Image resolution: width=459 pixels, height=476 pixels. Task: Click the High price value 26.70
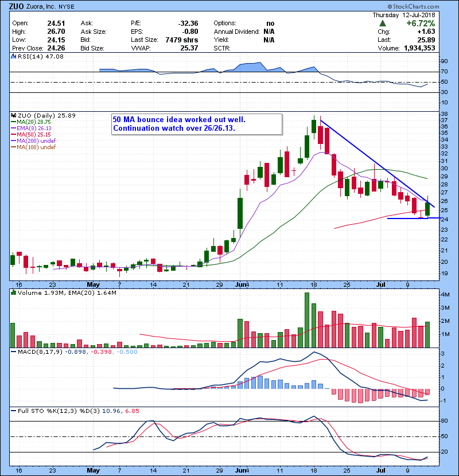tap(56, 32)
